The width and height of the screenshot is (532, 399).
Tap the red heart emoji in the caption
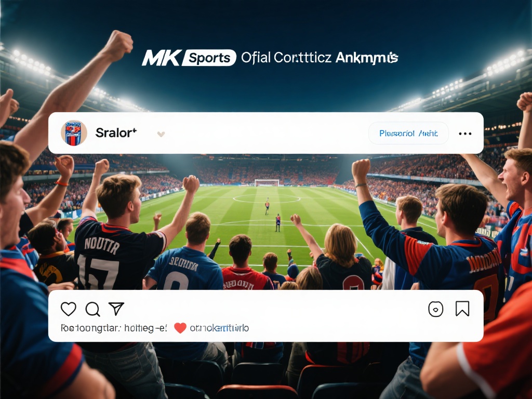coord(180,328)
